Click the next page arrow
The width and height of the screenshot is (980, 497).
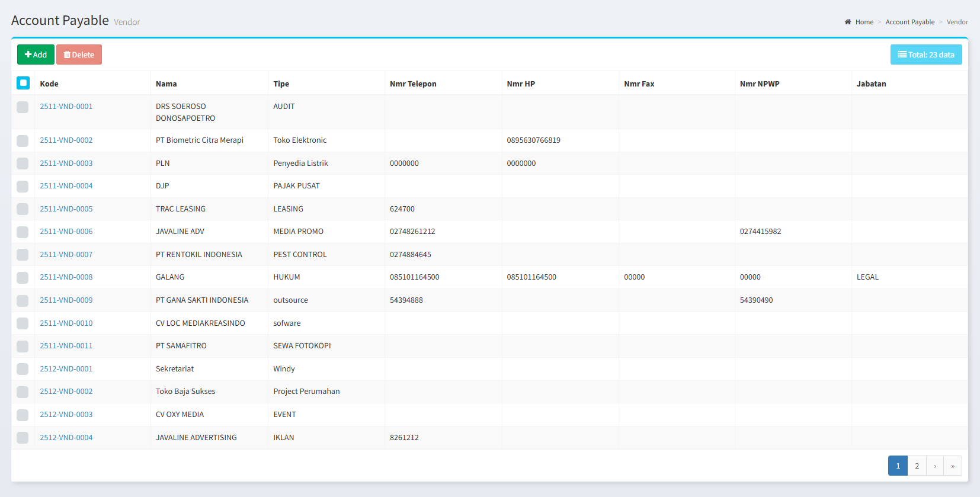(935, 466)
